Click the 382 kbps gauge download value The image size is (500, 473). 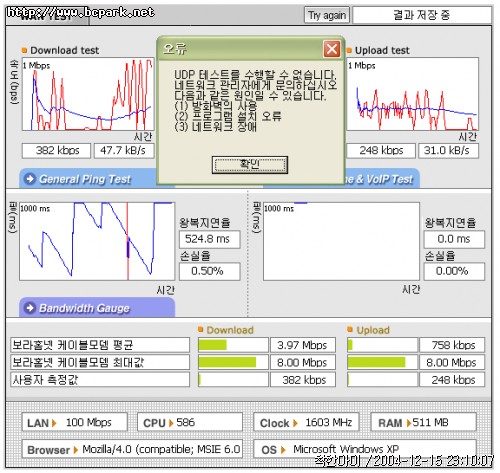click(303, 380)
